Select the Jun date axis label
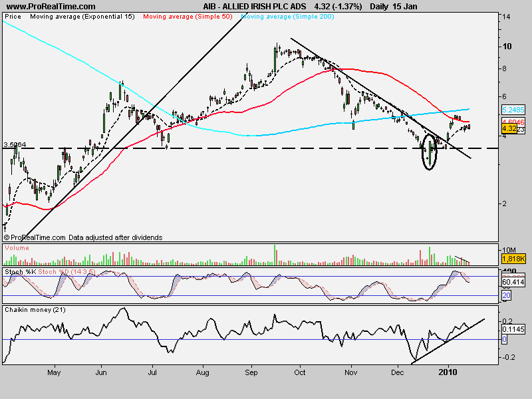532x399 pixels. coord(101,372)
